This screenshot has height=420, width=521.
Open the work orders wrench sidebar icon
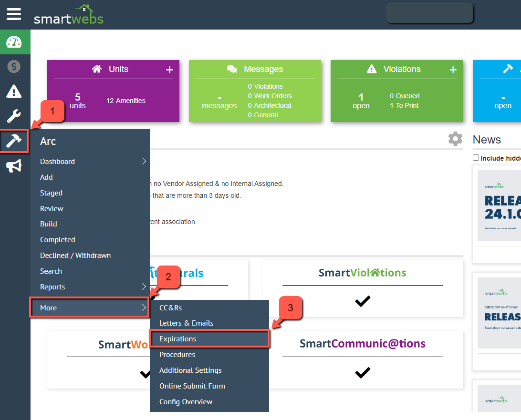click(x=14, y=116)
